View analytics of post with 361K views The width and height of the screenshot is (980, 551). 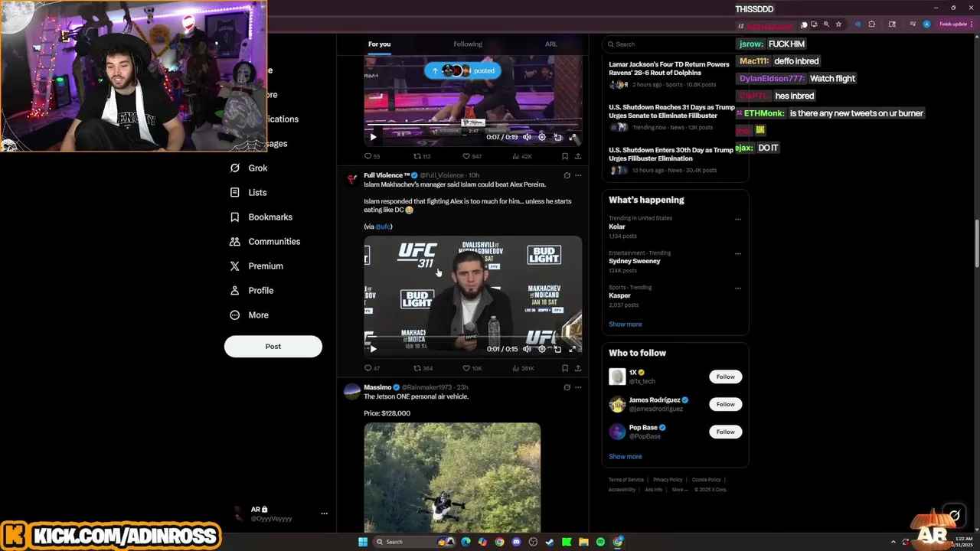click(x=522, y=368)
